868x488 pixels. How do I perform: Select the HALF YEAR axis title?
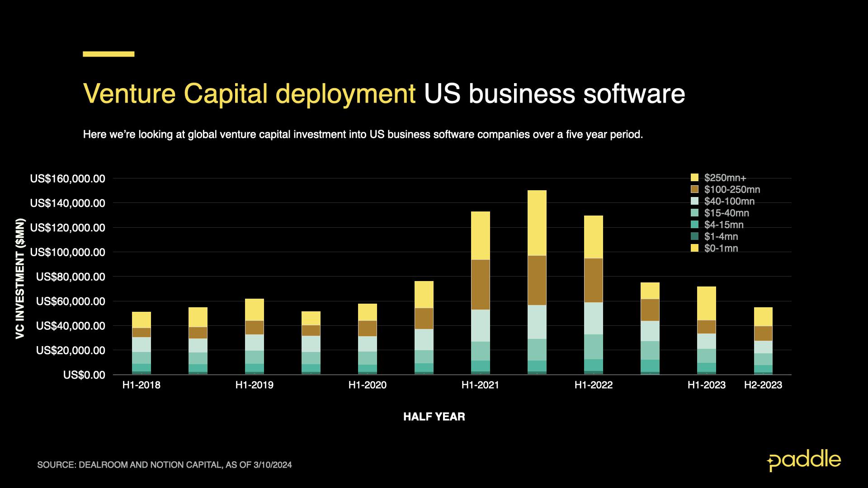point(434,417)
